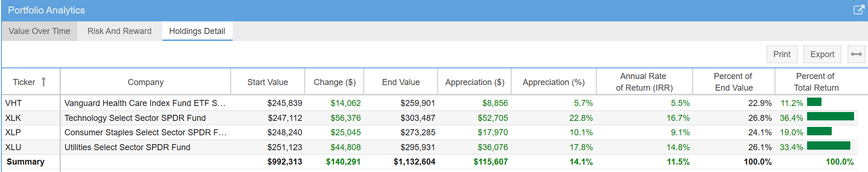868x172 pixels.
Task: Click the expand width arrows button
Action: [x=856, y=54]
